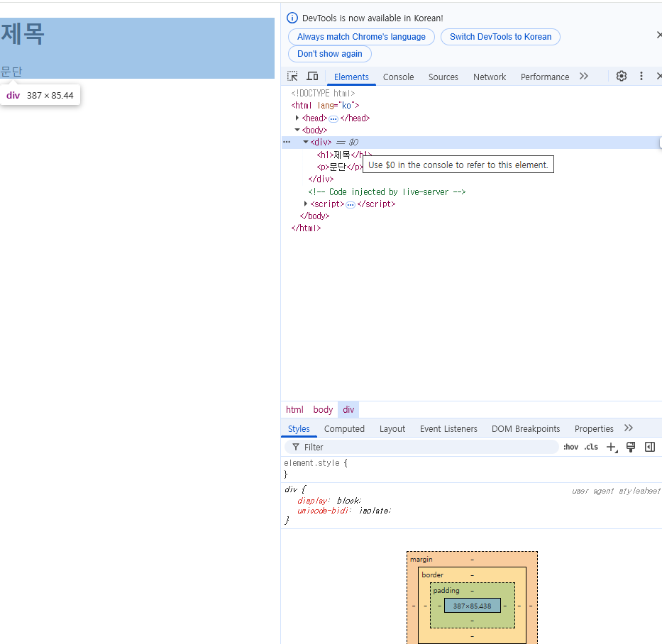
Task: Click Always match Chrome's language button
Action: [361, 37]
